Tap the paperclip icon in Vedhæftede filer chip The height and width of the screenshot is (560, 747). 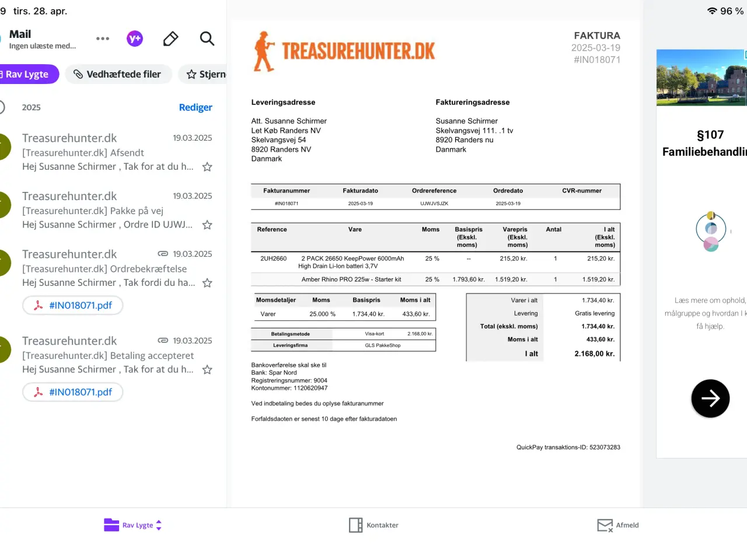pos(78,74)
